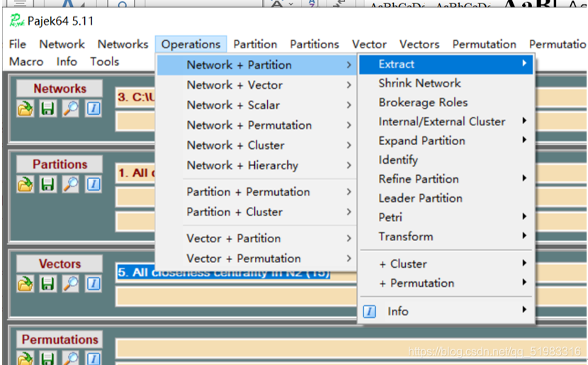Expand + Cluster submenu

(446, 264)
